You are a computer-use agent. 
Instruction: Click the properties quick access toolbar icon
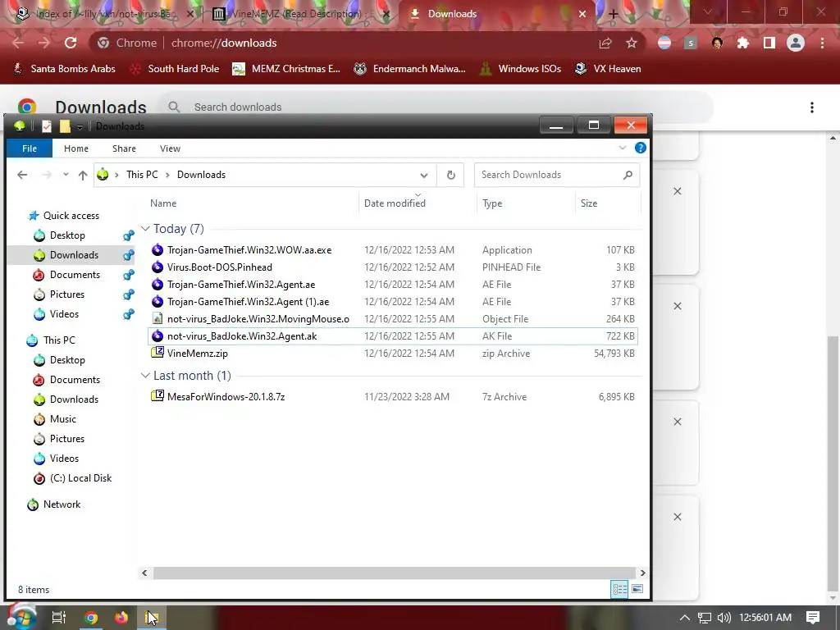click(x=47, y=126)
